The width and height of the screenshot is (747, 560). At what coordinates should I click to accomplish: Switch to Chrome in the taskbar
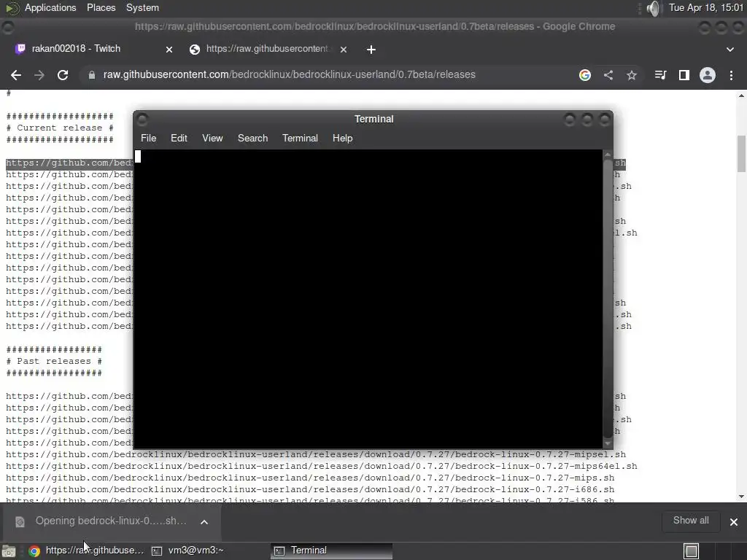click(86, 551)
